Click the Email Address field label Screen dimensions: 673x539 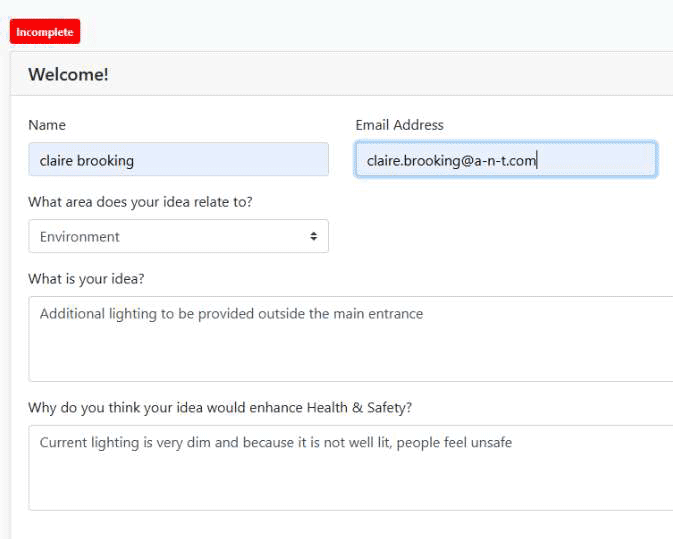pyautogui.click(x=399, y=125)
